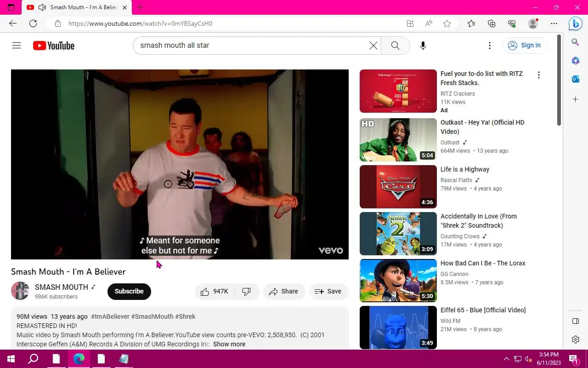This screenshot has width=588, height=368.
Task: Like the video with thumbs up
Action: [x=215, y=291]
